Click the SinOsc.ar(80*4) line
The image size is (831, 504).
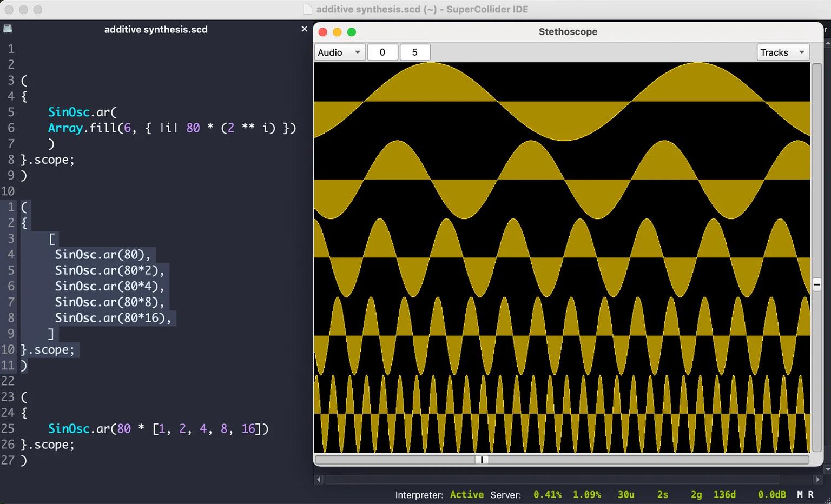pyautogui.click(x=109, y=286)
